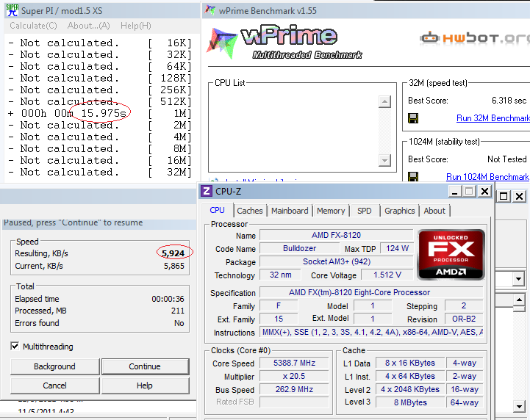The height and width of the screenshot is (420, 530).
Task: Click the save icon beside Run 1024M Benchmark
Action: [413, 176]
